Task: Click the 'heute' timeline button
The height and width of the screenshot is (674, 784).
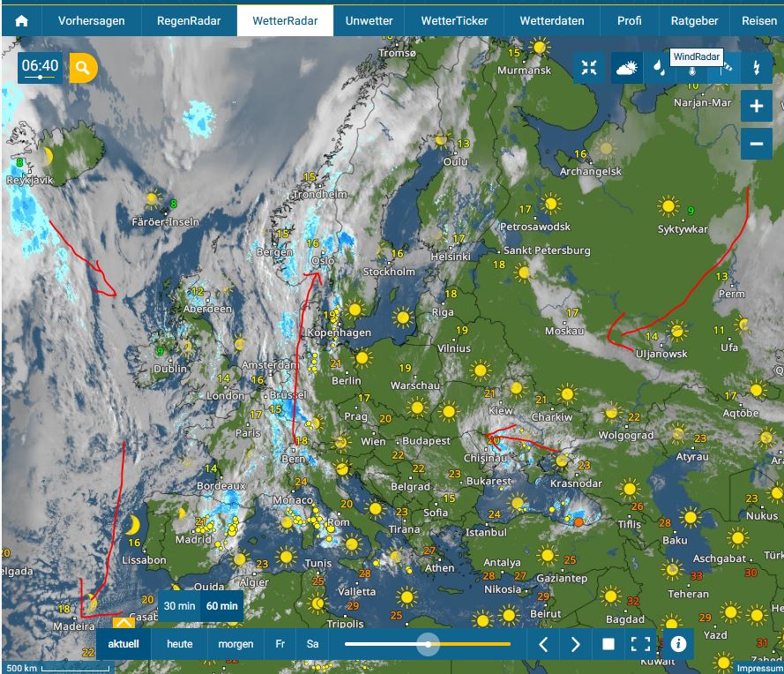Action: pyautogui.click(x=179, y=644)
